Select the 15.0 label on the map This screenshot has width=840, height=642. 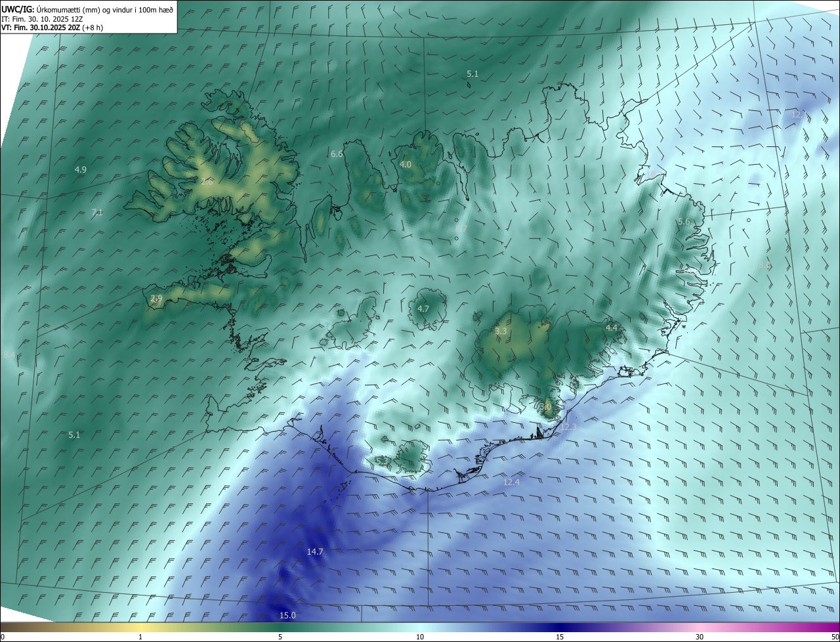tap(288, 615)
